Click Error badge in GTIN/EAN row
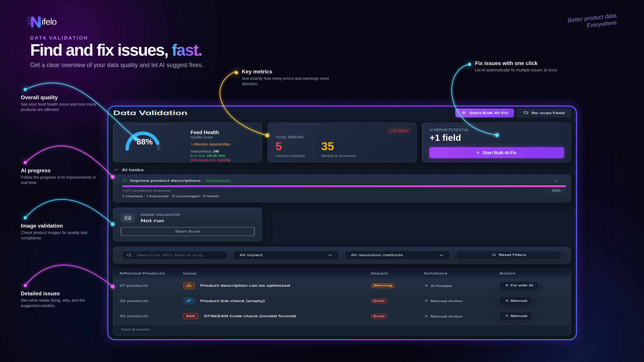644x362 pixels. pos(379,316)
